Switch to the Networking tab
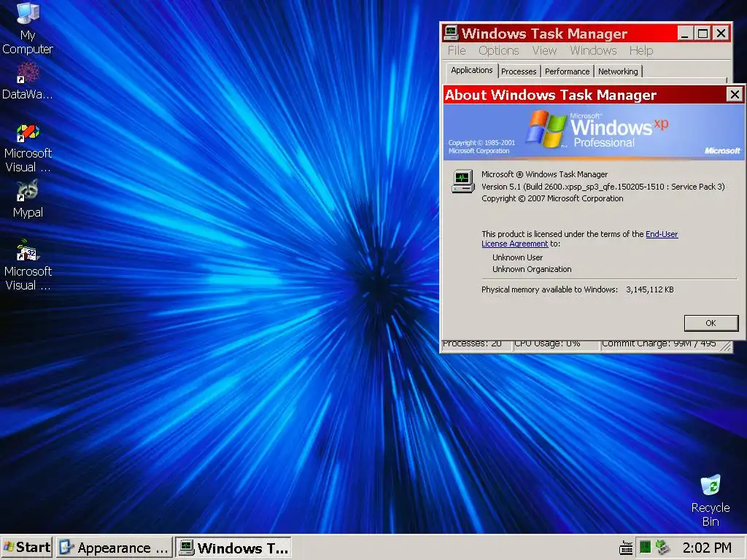The width and height of the screenshot is (747, 560). [x=618, y=71]
